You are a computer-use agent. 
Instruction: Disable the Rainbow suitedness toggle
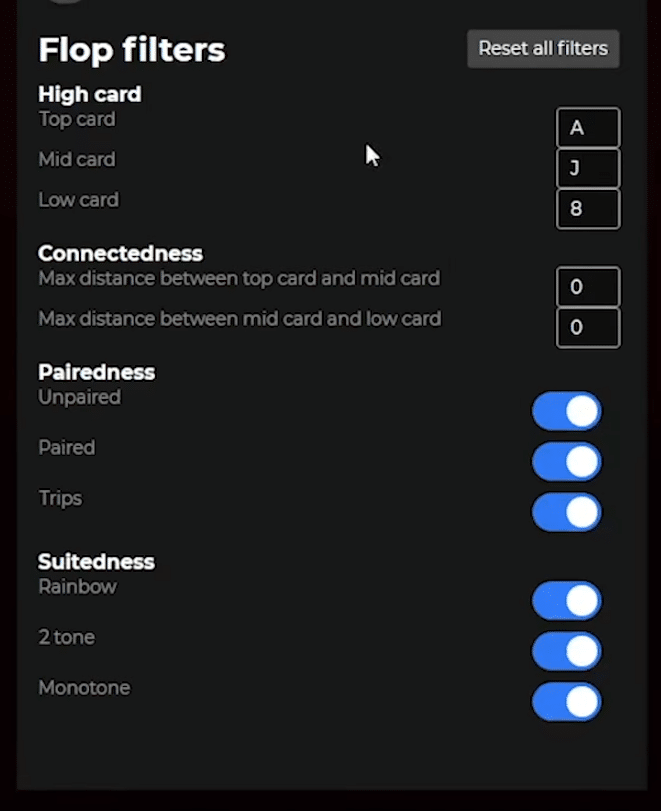(x=566, y=601)
